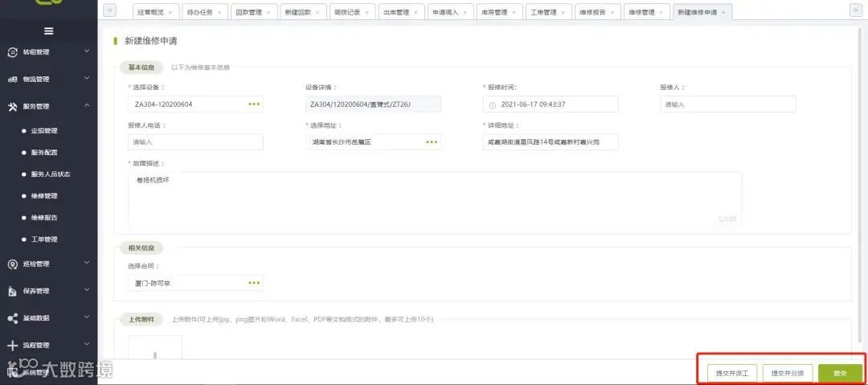Click the 提交并派工 button
868x385 pixels.
[732, 373]
